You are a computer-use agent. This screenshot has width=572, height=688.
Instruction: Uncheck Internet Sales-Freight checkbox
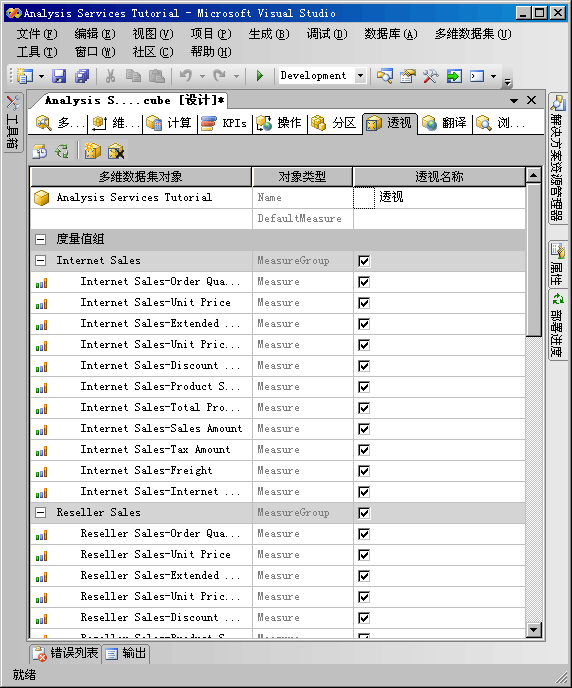[x=364, y=471]
